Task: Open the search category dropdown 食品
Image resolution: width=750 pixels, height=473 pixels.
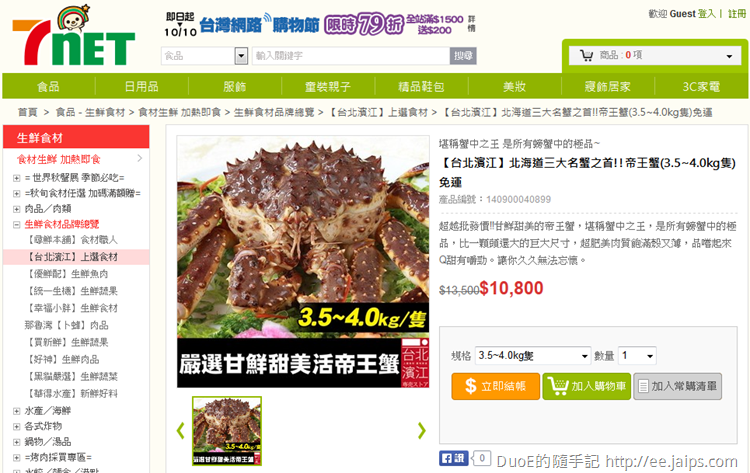Action: (204, 56)
